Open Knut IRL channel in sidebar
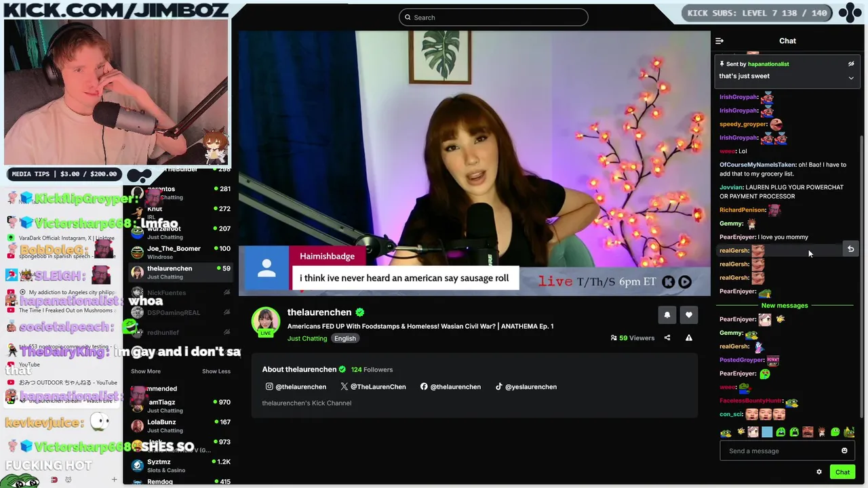The height and width of the screenshot is (488, 868). pos(180,213)
